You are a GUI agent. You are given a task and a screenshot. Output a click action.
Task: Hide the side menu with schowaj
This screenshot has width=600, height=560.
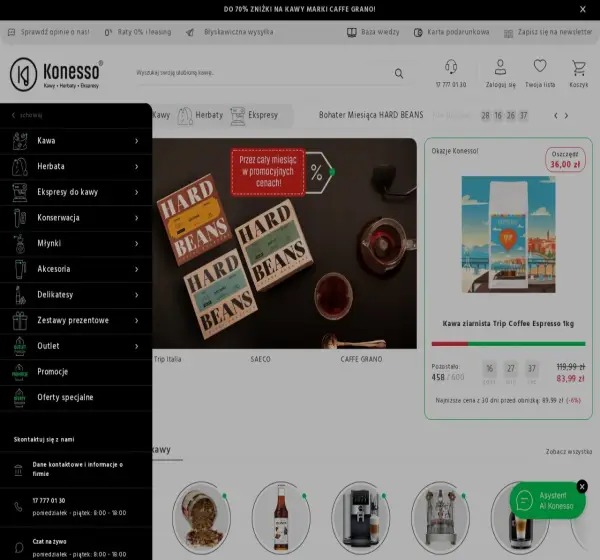(27, 115)
